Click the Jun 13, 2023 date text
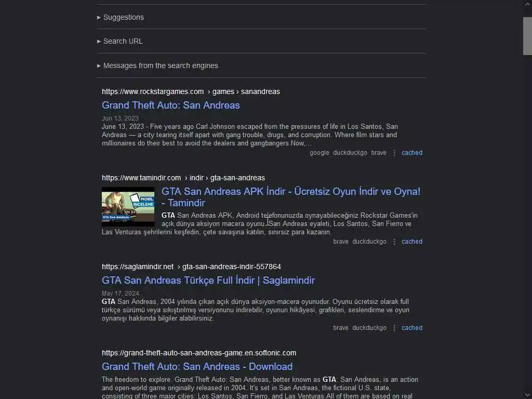The width and height of the screenshot is (532, 399). pyautogui.click(x=120, y=118)
